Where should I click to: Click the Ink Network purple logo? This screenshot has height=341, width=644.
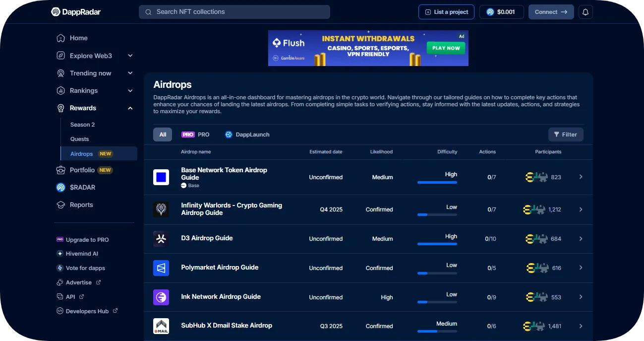(161, 297)
